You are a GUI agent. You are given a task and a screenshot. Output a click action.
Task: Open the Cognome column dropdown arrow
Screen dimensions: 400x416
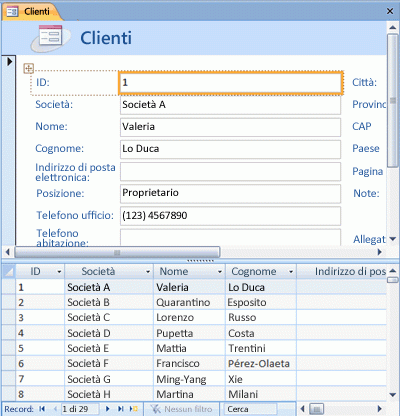(x=291, y=272)
